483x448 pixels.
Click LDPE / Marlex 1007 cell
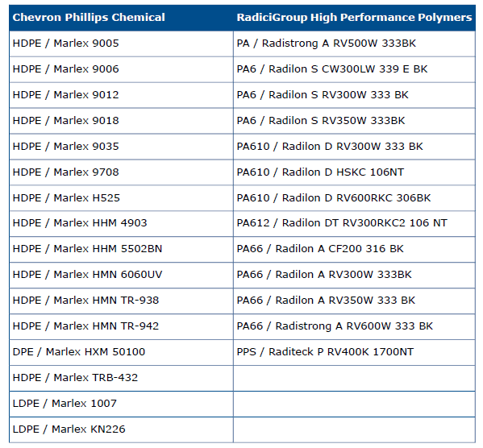[121, 404]
